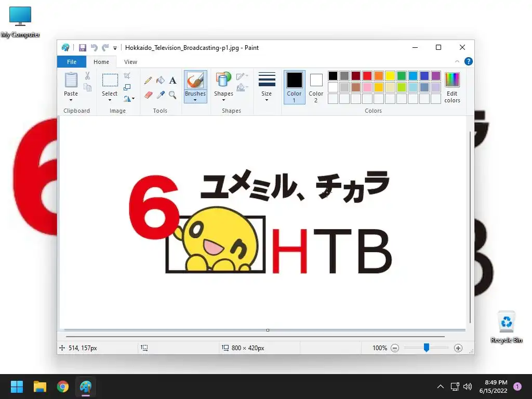Pick the yellow color swatch
This screenshot has width=532, height=399.
click(x=390, y=76)
